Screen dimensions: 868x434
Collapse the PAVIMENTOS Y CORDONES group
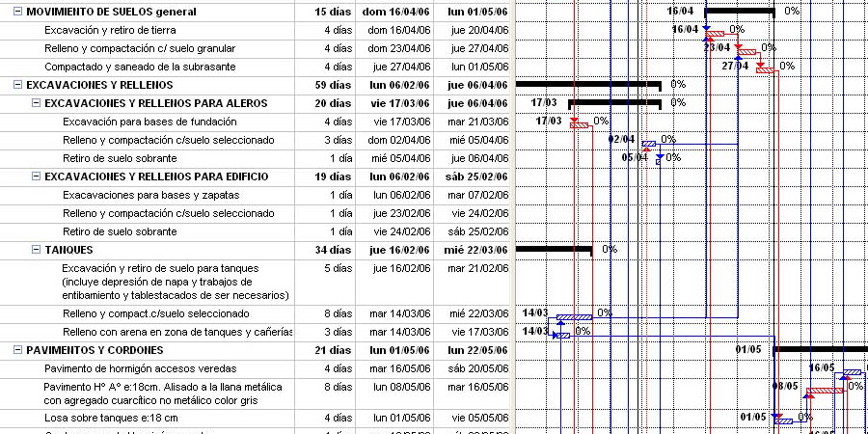tap(17, 350)
